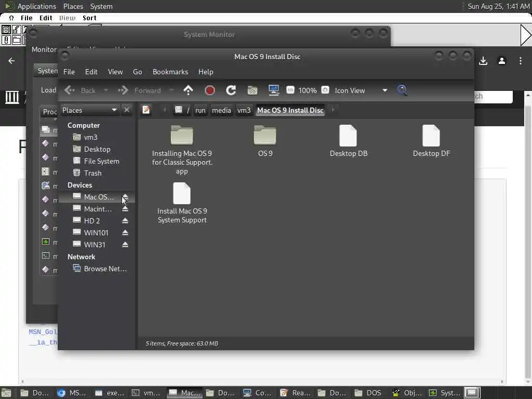The height and width of the screenshot is (399, 532).
Task: Click the browser profile icon behind
Action: tap(502, 61)
